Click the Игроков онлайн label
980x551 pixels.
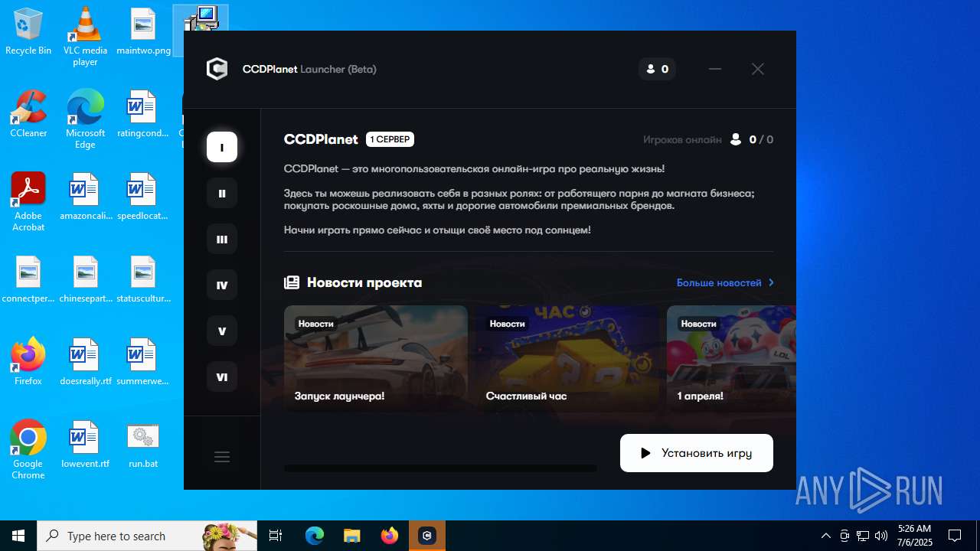click(682, 139)
